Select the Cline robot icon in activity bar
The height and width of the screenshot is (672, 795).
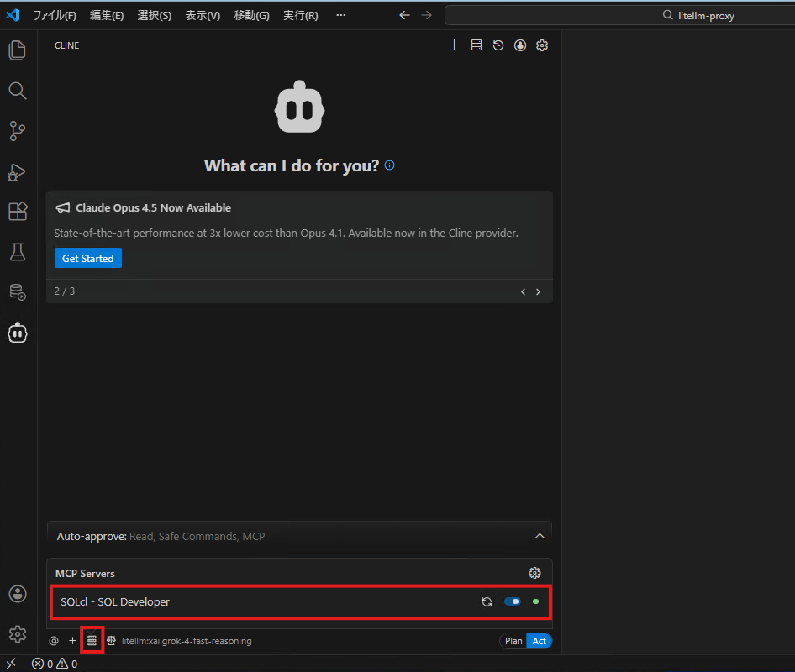coord(18,333)
